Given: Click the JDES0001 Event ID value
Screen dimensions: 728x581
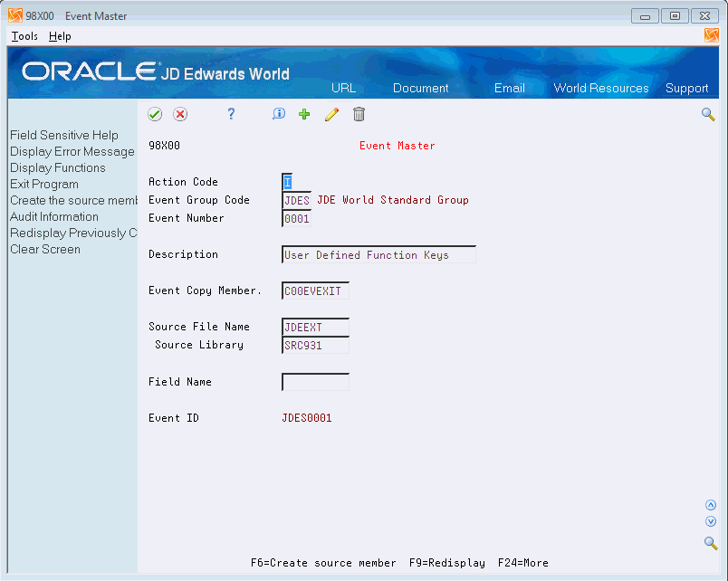Looking at the screenshot, I should point(307,418).
